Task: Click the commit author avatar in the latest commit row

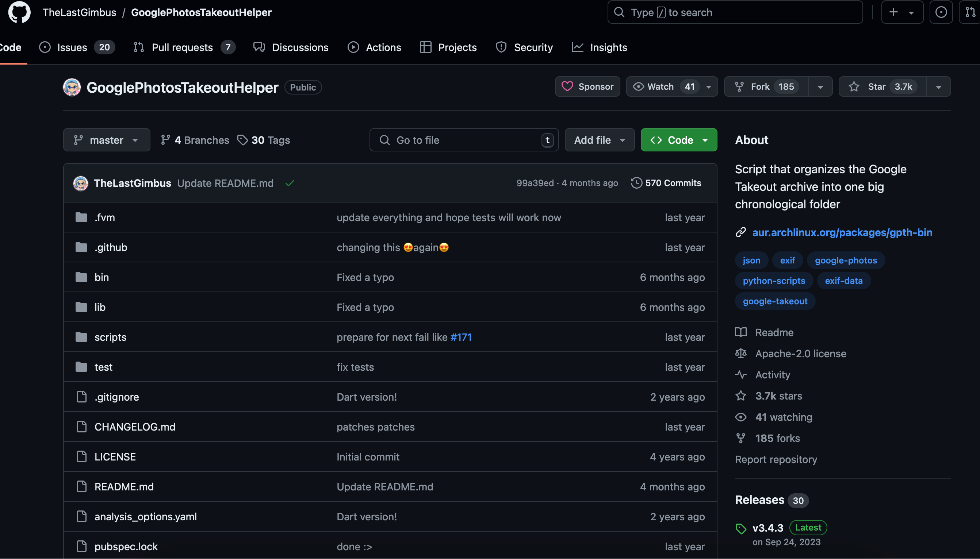Action: pyautogui.click(x=81, y=183)
